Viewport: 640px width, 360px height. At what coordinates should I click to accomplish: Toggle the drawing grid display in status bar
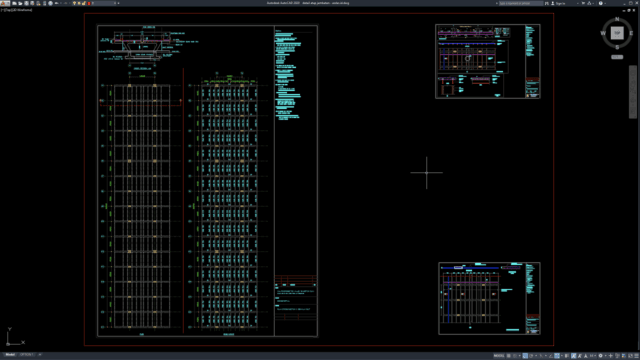(509, 356)
